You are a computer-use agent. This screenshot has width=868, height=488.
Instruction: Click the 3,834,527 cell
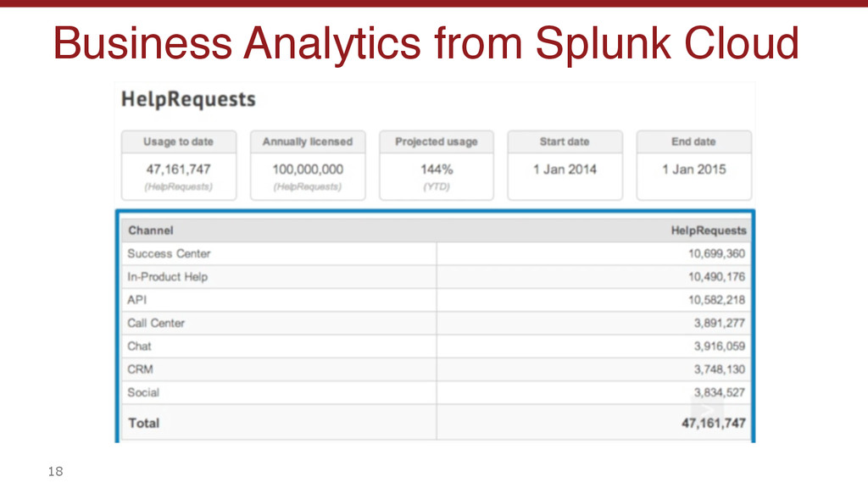(720, 393)
